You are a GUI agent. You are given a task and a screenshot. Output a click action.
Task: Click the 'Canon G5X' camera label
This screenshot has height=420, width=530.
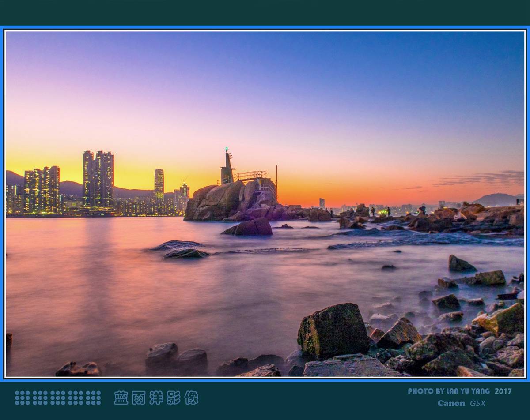[462, 403]
